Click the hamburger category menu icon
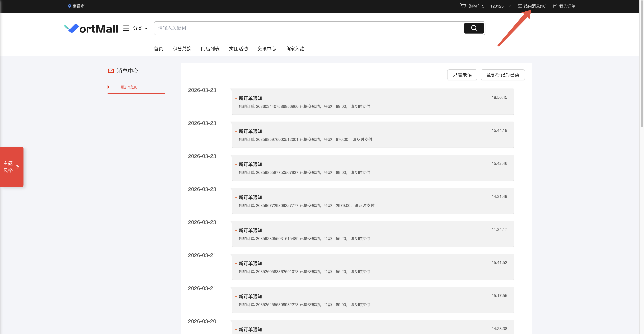Screen dimensions: 644x334 pos(126,28)
